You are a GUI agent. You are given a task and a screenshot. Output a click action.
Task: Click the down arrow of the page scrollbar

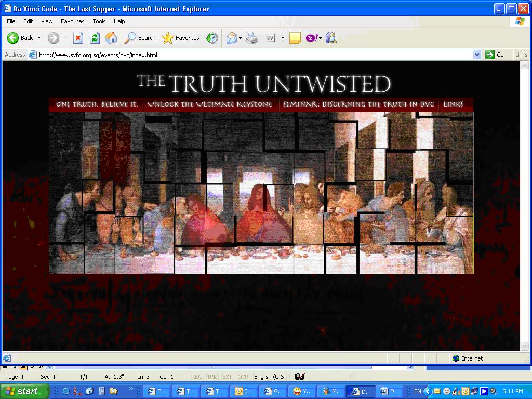pos(525,347)
